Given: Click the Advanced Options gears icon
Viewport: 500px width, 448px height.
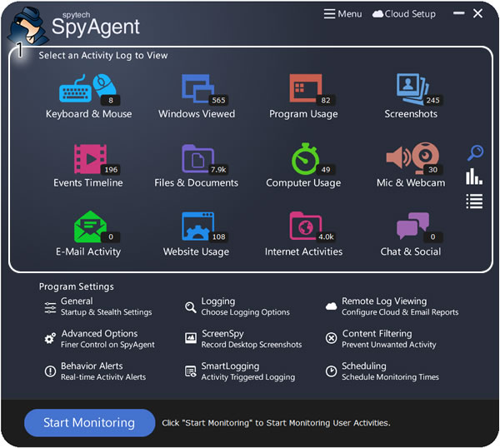Looking at the screenshot, I should (x=50, y=338).
